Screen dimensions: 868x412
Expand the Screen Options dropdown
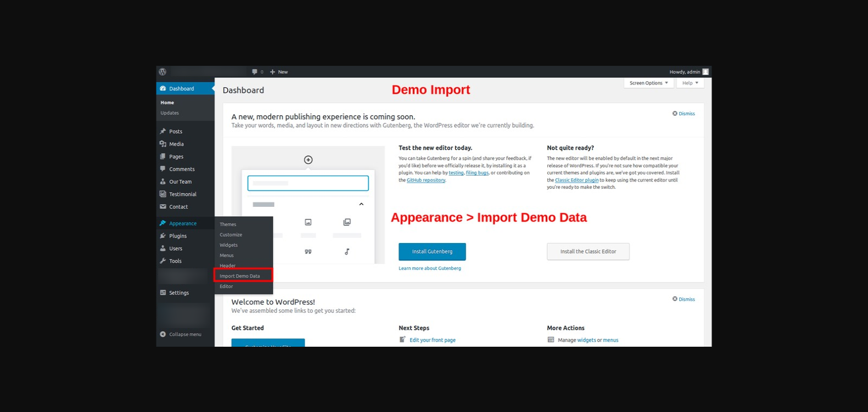coord(648,83)
